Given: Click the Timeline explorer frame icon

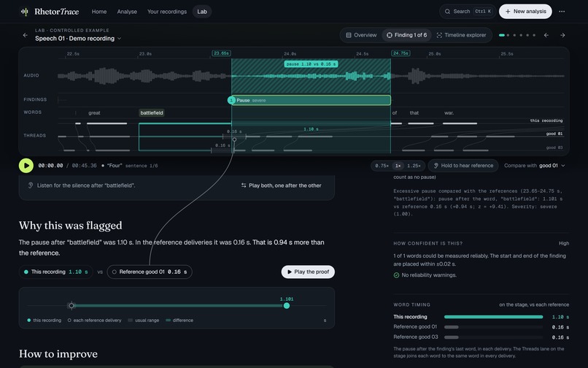Looking at the screenshot, I should (439, 35).
